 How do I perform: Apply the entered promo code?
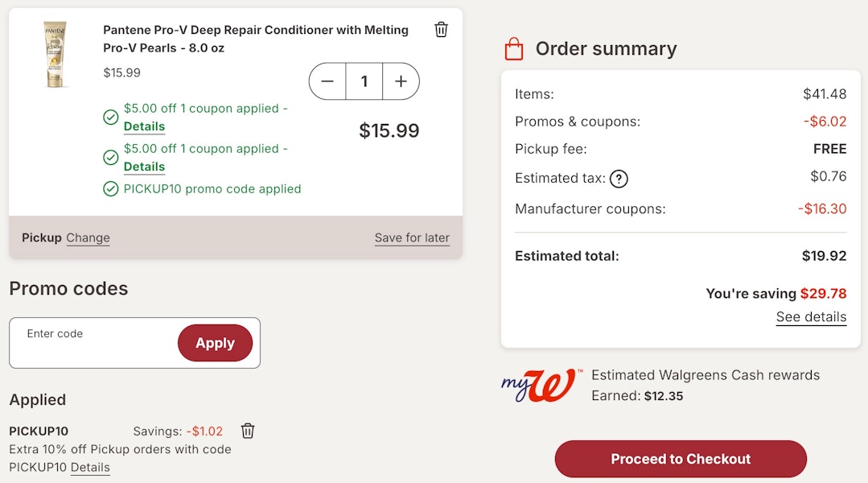click(x=215, y=343)
